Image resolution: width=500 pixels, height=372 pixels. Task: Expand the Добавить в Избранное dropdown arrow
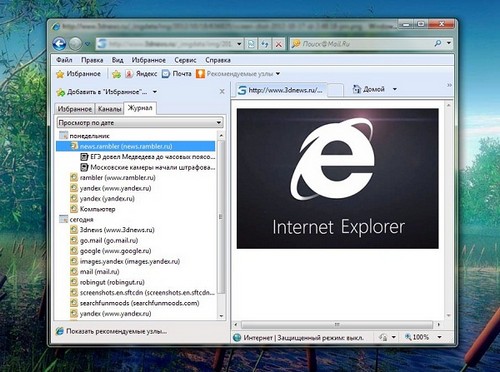pos(155,92)
